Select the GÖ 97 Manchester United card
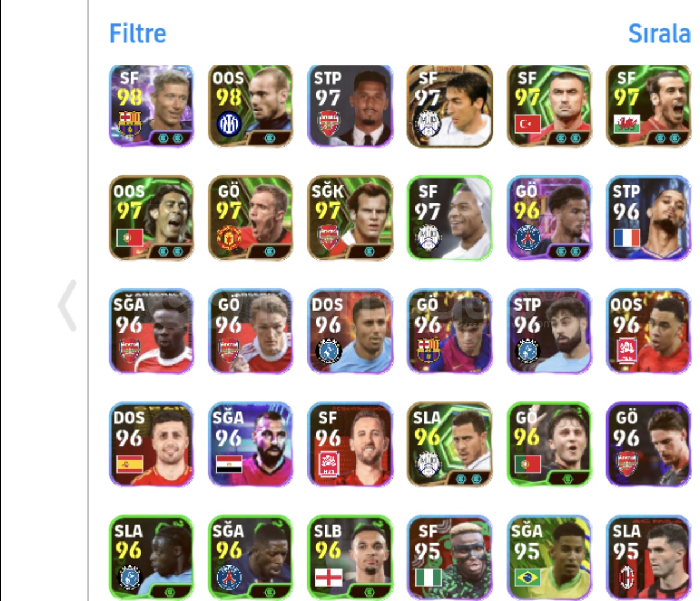The image size is (700, 601). (x=251, y=218)
